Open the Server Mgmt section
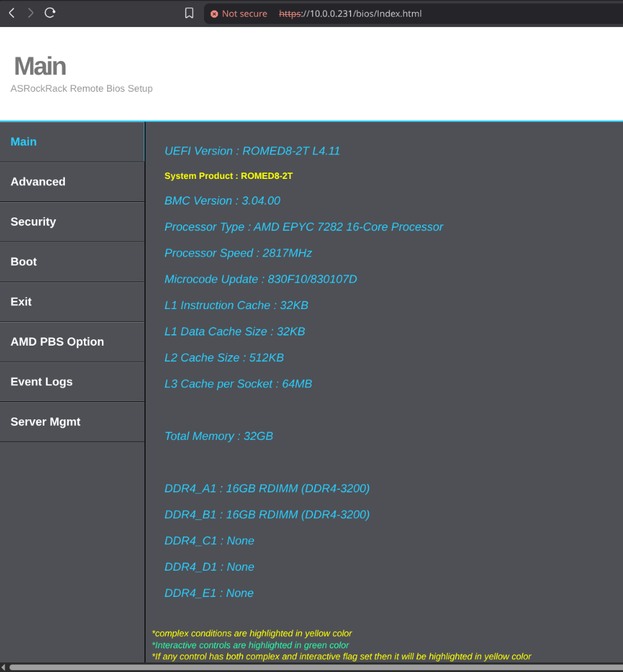The height and width of the screenshot is (672, 623). pos(72,422)
